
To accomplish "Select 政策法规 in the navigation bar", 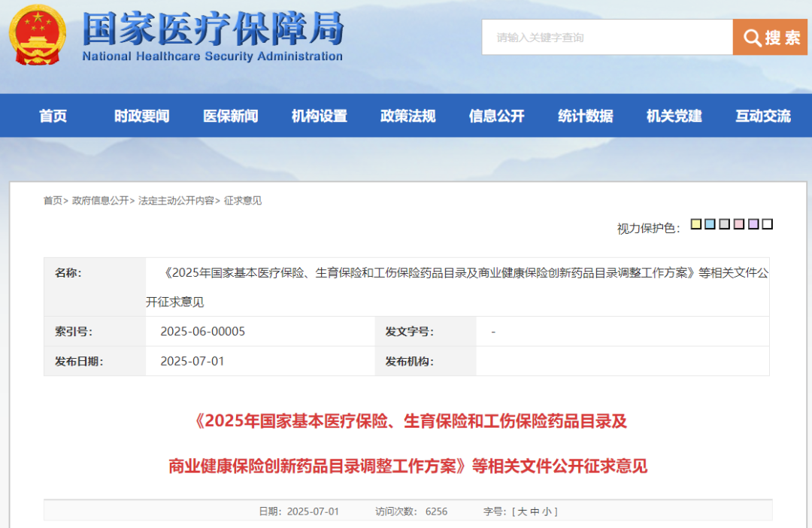I will click(408, 116).
